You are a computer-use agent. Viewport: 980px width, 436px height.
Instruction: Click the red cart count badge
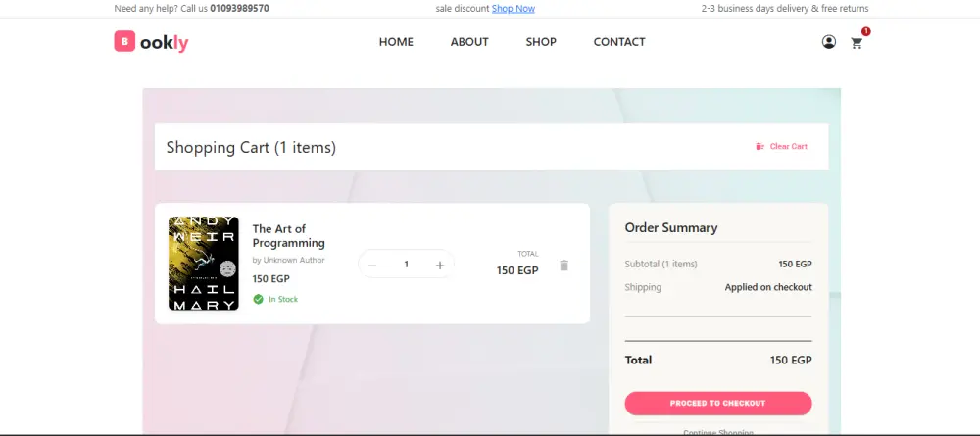click(x=866, y=31)
